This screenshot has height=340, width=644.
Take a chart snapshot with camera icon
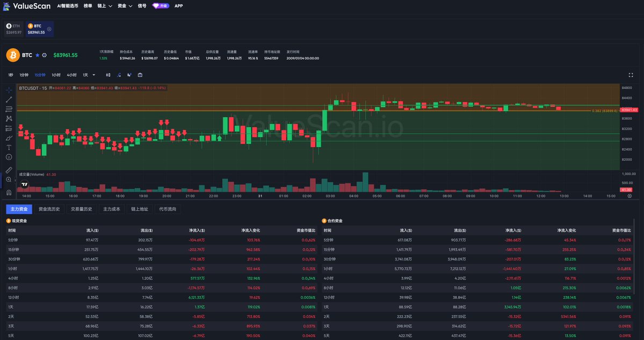click(x=140, y=75)
